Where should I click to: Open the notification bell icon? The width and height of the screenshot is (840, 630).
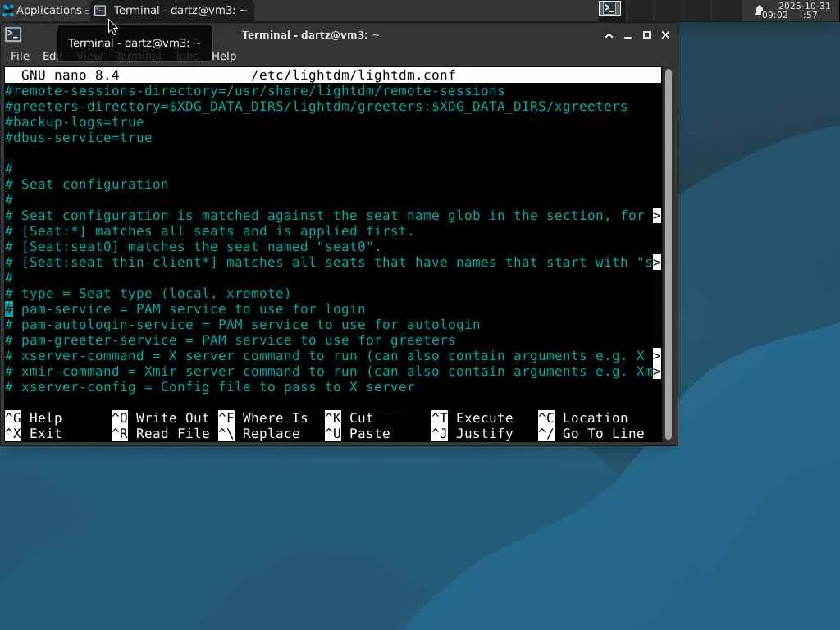759,11
